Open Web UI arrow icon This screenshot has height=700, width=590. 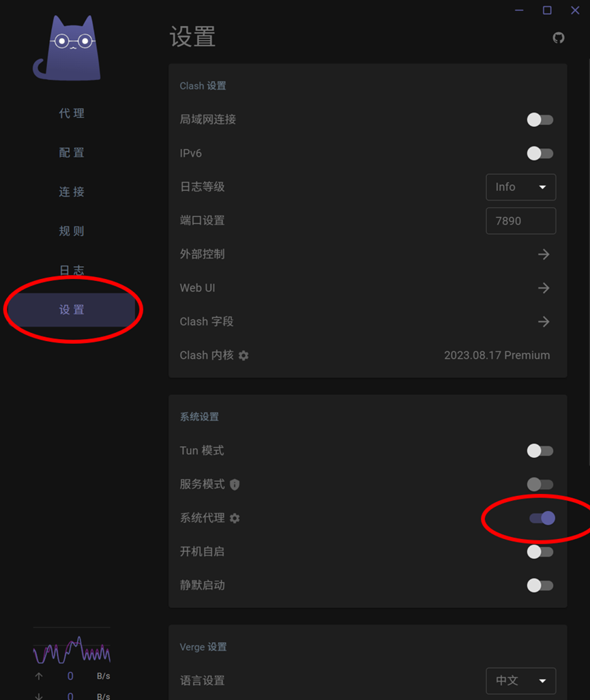coord(544,288)
